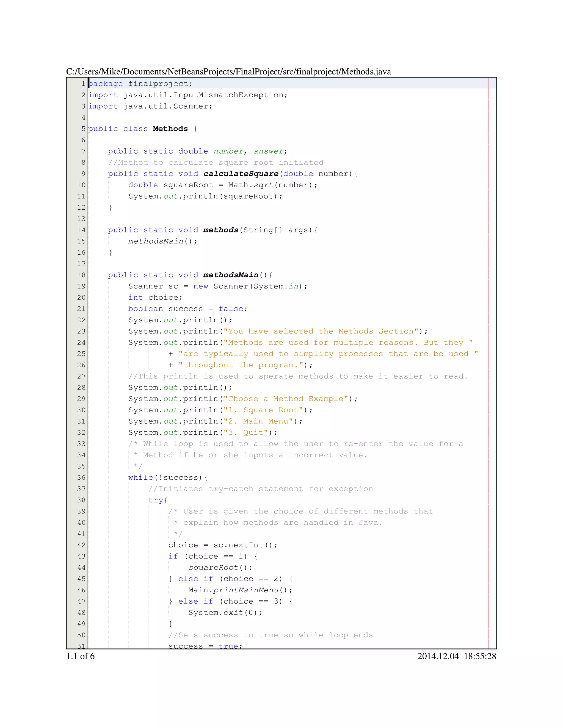
Task: Click the comment 'Method to calculate square root initiated'
Action: (x=216, y=162)
